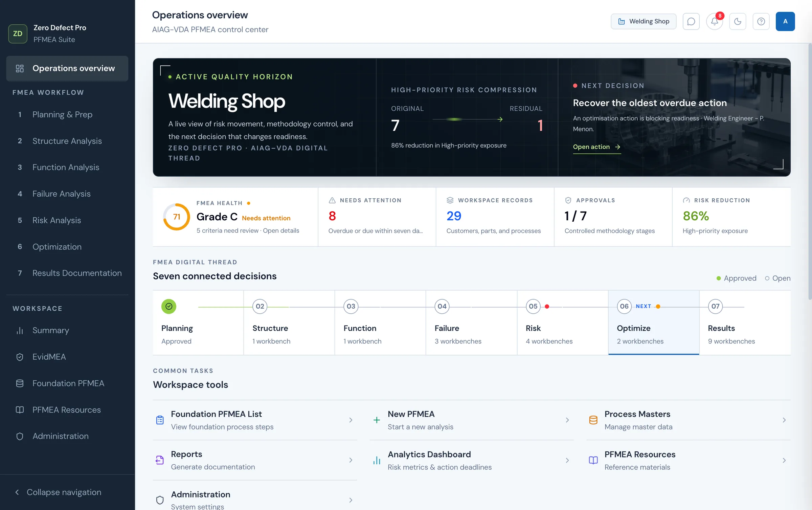Select step 06 Optimize next marker
This screenshot has width=812, height=510.
click(624, 306)
